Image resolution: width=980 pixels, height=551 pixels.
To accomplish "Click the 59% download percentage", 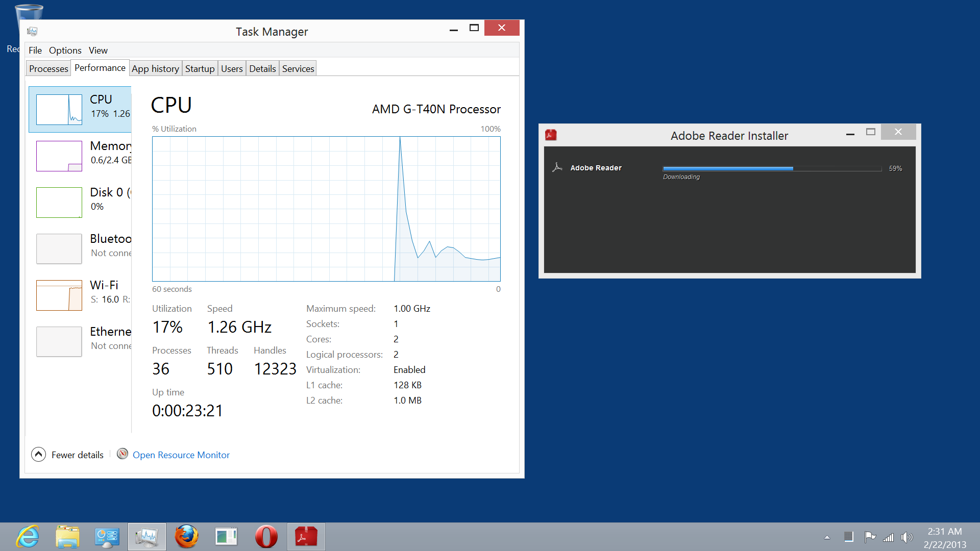I will pos(895,168).
